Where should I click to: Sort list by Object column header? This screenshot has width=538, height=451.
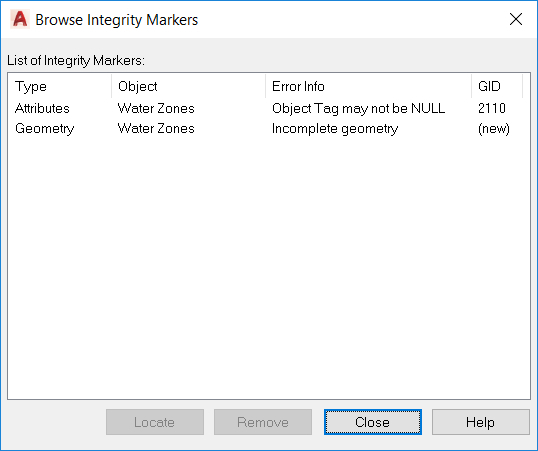pos(188,86)
